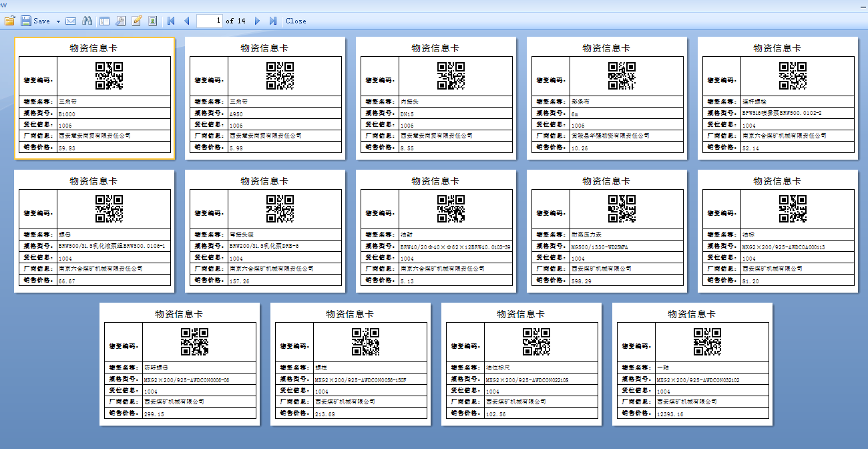Image resolution: width=868 pixels, height=449 pixels.
Task: Select the card priced 52.14
Action: click(778, 98)
